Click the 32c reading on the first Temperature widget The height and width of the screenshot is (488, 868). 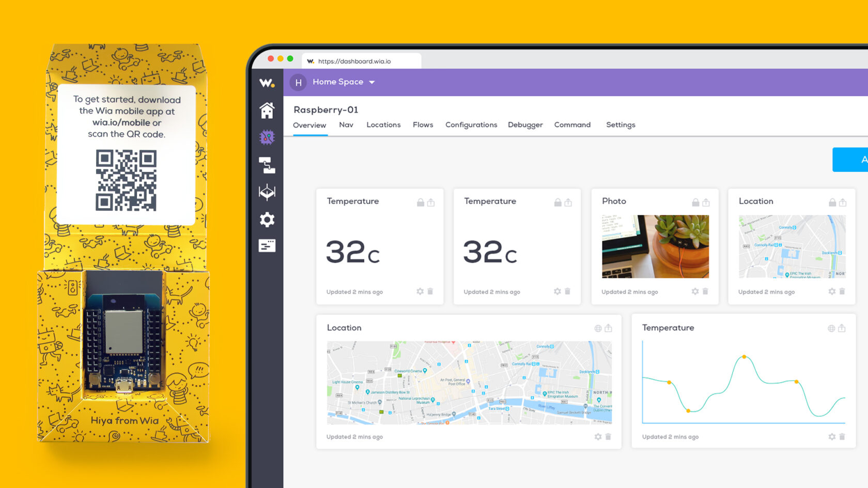point(353,252)
